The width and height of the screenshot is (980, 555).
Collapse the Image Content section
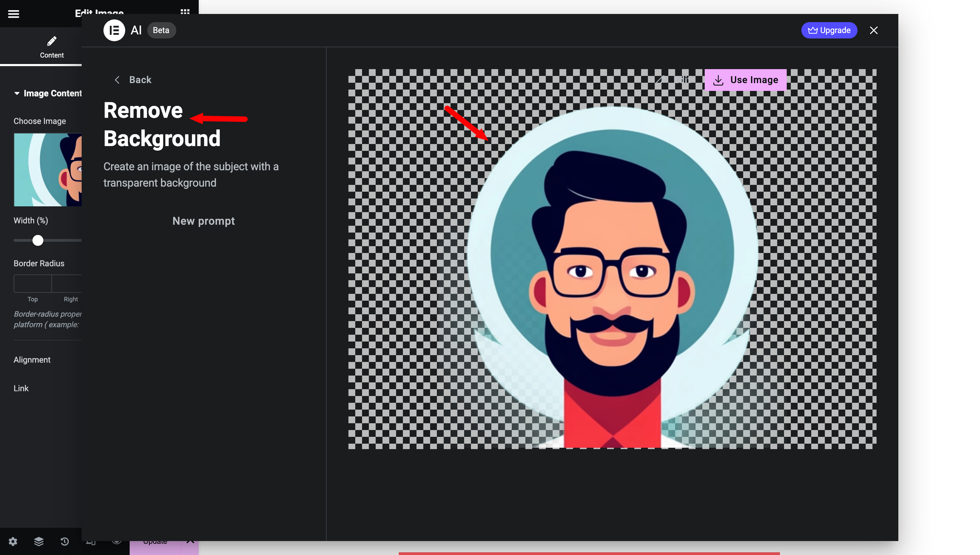point(48,93)
